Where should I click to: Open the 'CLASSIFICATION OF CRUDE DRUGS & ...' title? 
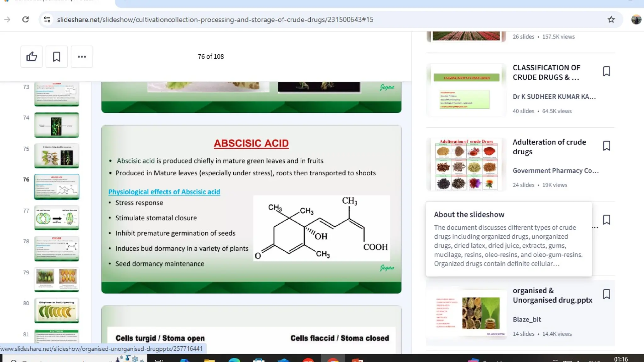(547, 72)
